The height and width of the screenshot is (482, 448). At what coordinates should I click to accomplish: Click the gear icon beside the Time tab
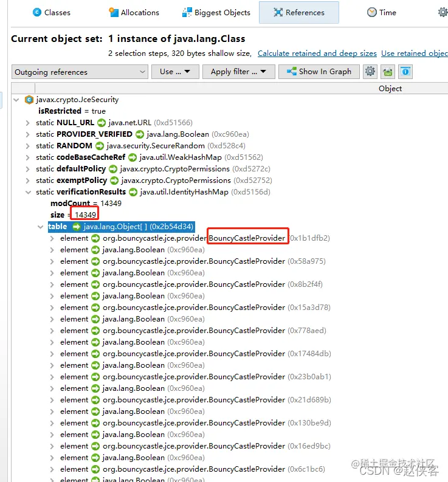443,12
